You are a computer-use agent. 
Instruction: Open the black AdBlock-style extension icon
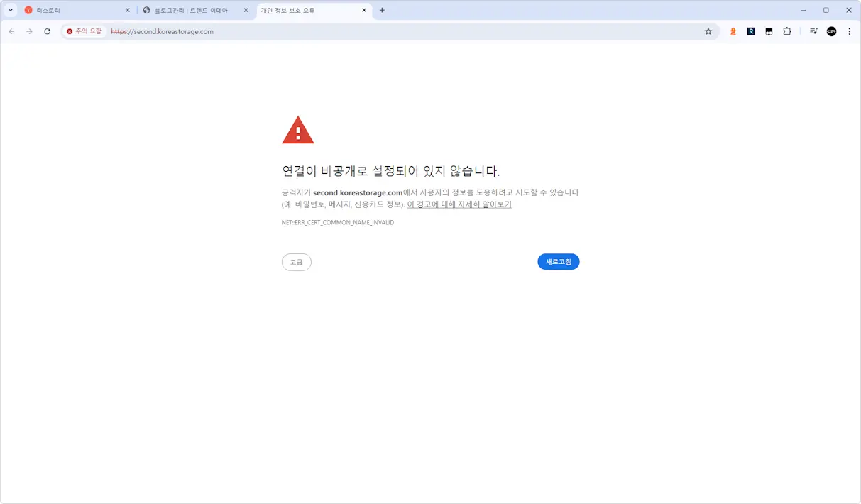tap(769, 31)
